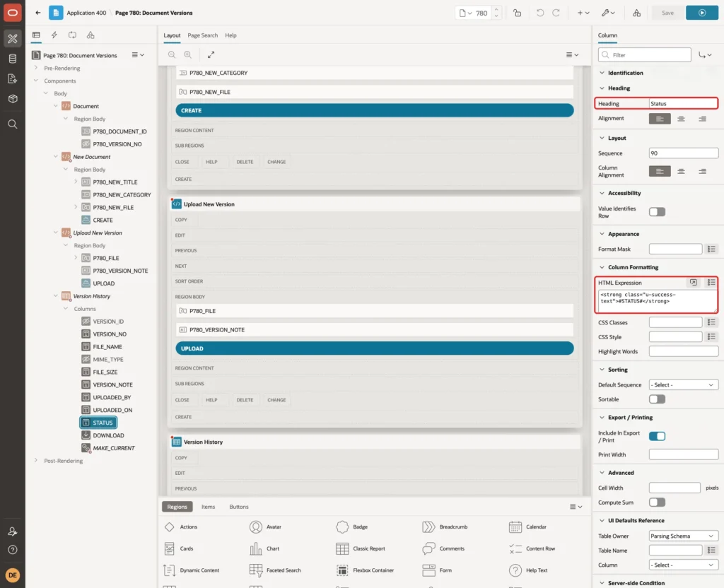
Task: Toggle the Sortable switch
Action: click(x=657, y=399)
